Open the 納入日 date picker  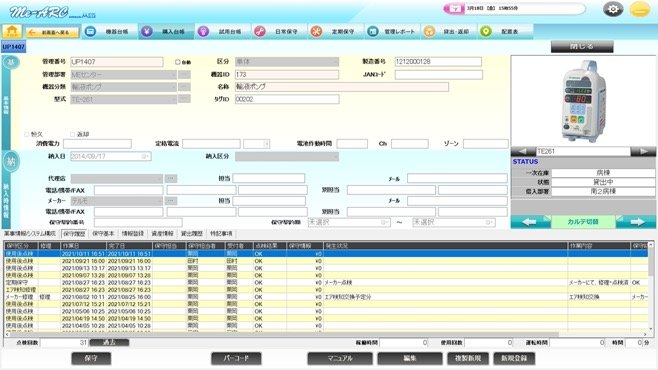pyautogui.click(x=145, y=156)
